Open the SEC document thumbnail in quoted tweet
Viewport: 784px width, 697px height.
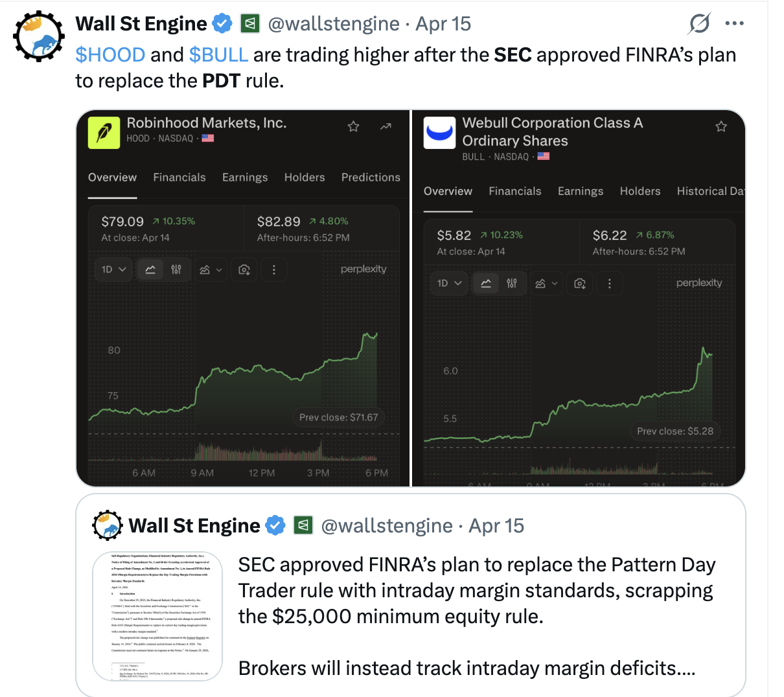[x=157, y=616]
